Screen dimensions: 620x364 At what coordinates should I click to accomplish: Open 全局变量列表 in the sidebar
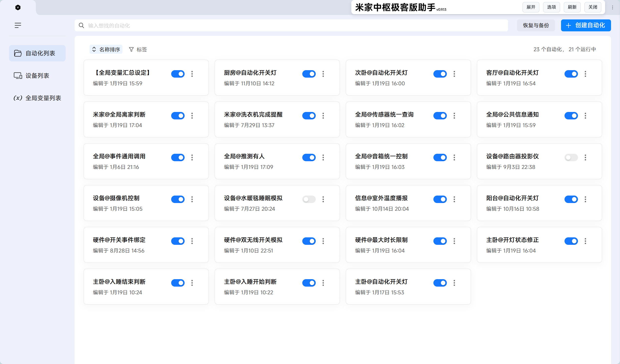37,98
